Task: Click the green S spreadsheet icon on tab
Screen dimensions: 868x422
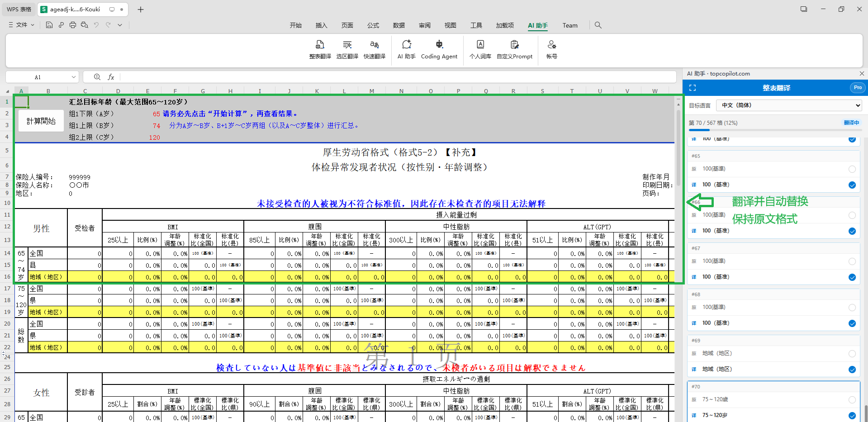Action: click(x=44, y=9)
